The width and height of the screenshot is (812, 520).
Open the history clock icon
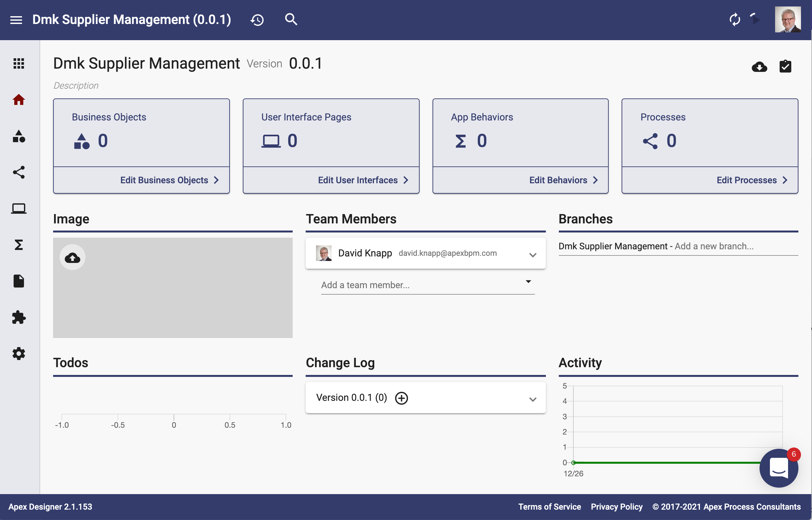pos(257,20)
